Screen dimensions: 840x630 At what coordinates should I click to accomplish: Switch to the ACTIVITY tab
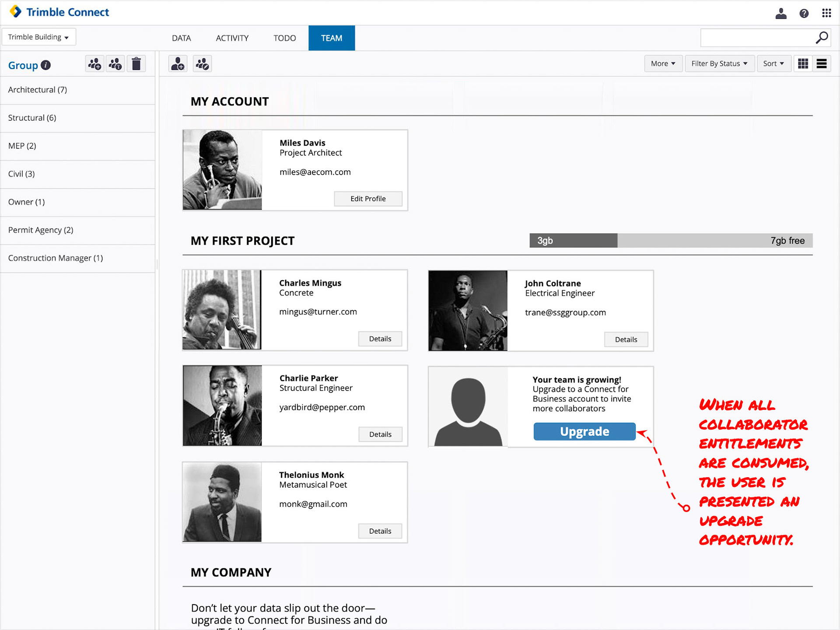[232, 38]
